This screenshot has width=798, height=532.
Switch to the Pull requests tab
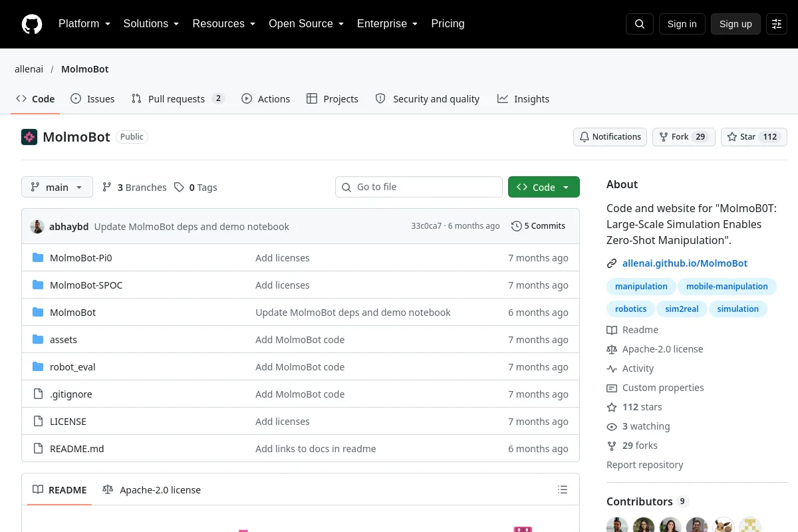click(178, 99)
